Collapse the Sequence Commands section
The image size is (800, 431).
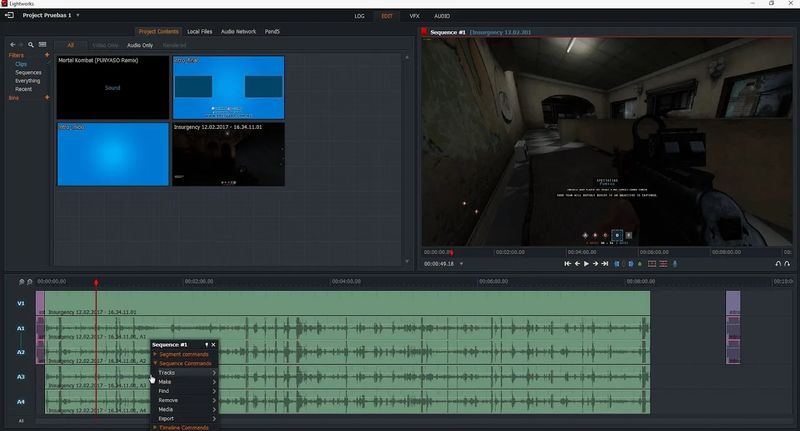[182, 363]
